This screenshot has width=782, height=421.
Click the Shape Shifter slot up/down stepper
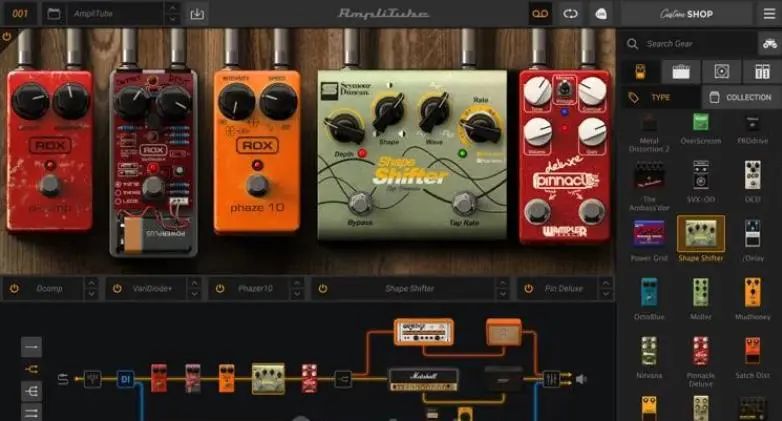[502, 288]
